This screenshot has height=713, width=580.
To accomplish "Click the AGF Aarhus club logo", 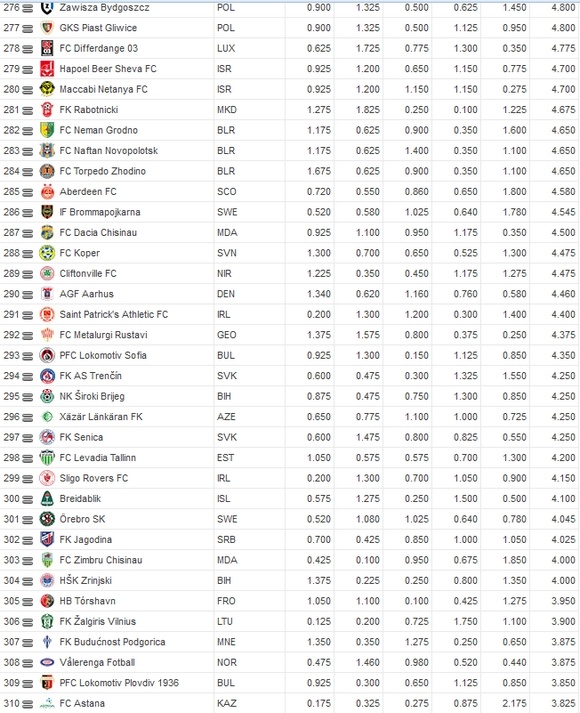I will click(47, 294).
